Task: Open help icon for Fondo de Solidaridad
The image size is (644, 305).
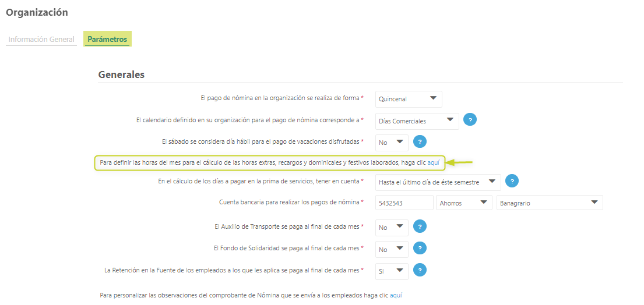Action: coord(420,249)
